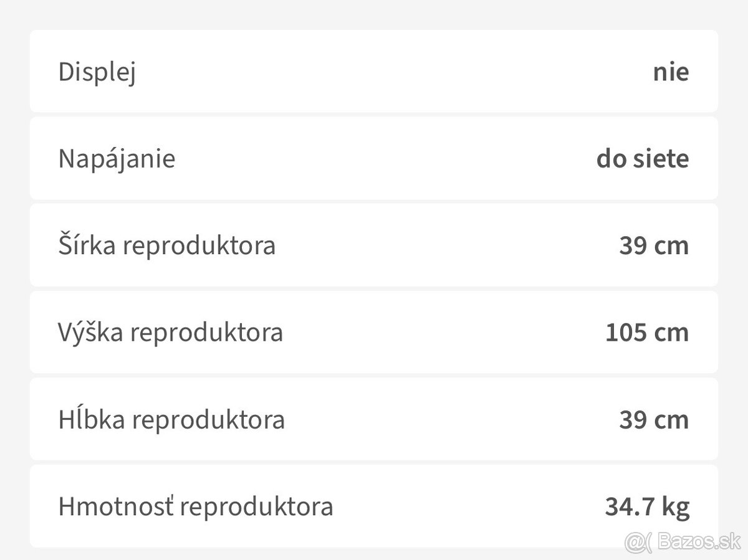Click the 39 cm value for Hĺbka
Screen dimensions: 748x560
pos(654,419)
